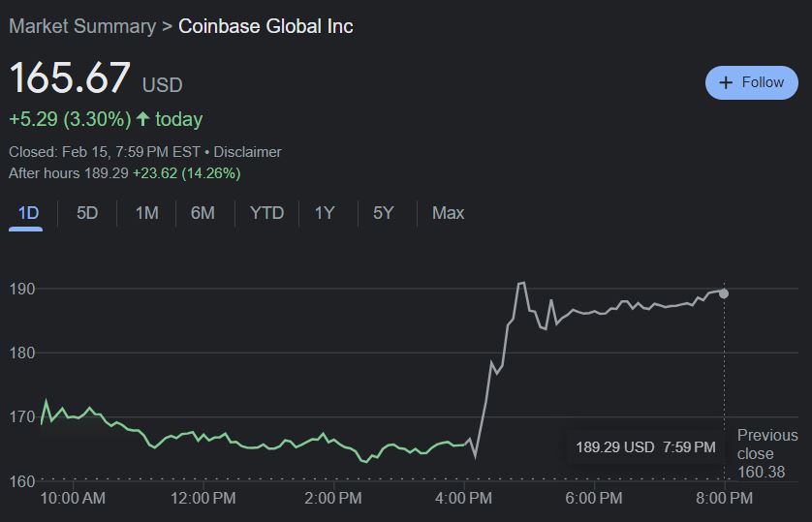Click After hours 189.29 text
The image size is (812, 522).
[69, 173]
